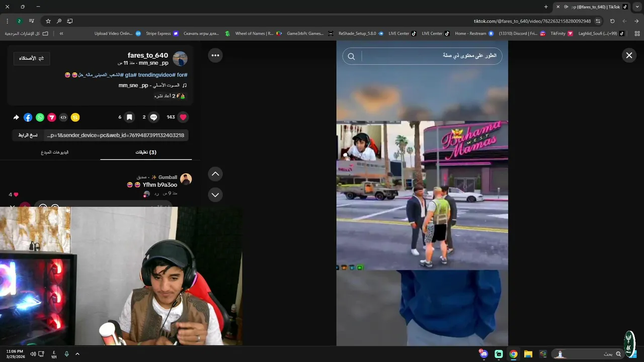The height and width of the screenshot is (362, 644).
Task: Click the microphone icon in the system tray
Action: pyautogui.click(x=66, y=354)
